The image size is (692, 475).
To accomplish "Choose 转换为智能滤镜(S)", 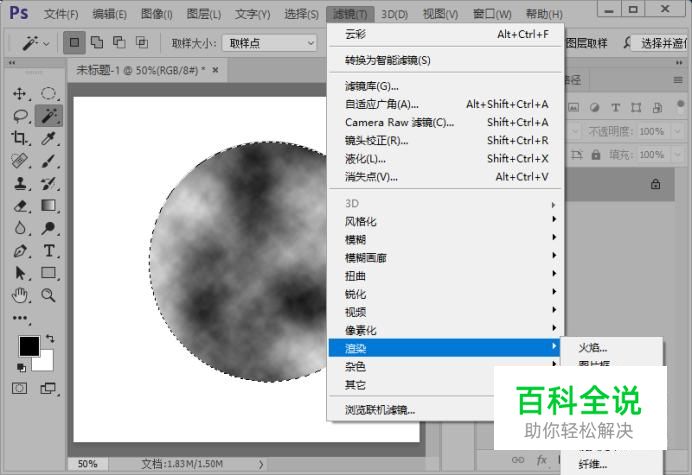I will tap(446, 60).
